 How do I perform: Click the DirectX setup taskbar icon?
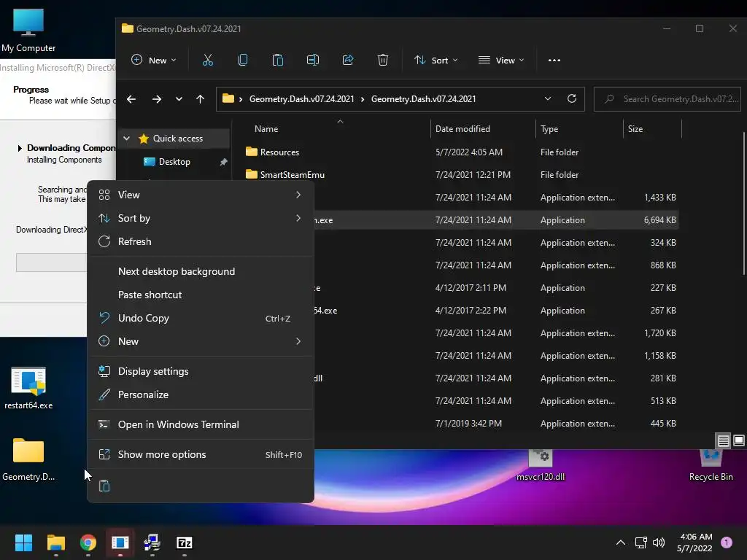tap(120, 542)
